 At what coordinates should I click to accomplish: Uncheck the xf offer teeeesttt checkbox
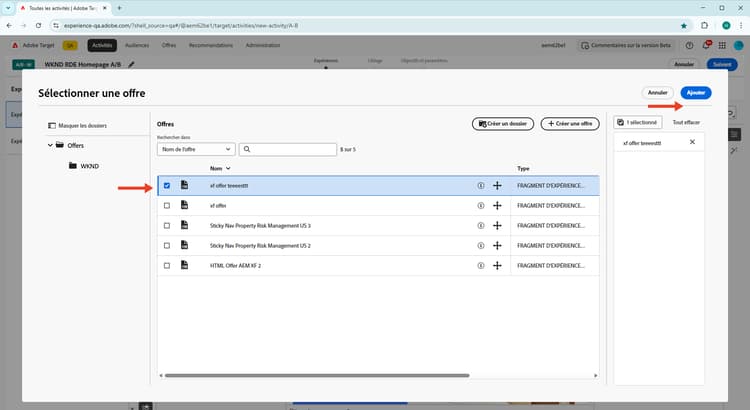click(x=167, y=186)
